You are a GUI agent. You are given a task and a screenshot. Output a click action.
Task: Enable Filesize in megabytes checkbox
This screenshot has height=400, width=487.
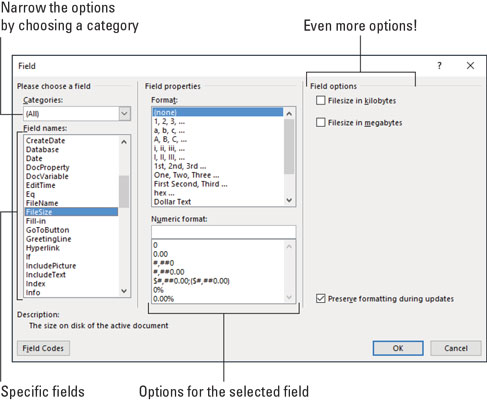320,122
